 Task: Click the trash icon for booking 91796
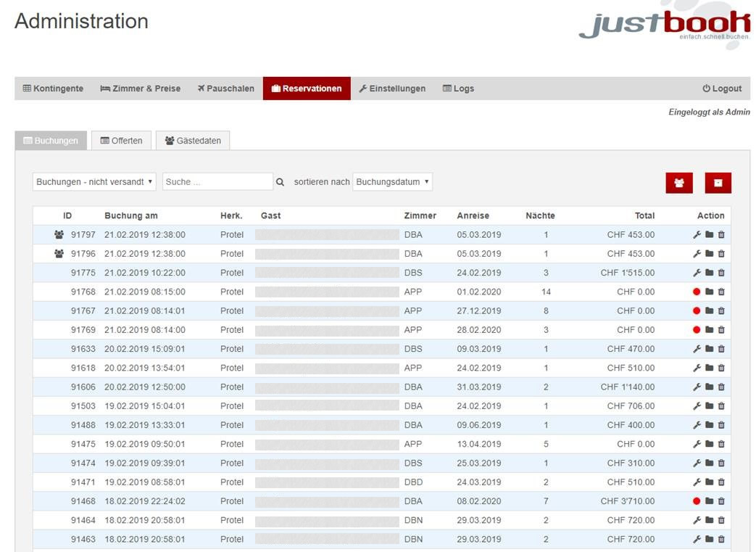[x=721, y=254]
